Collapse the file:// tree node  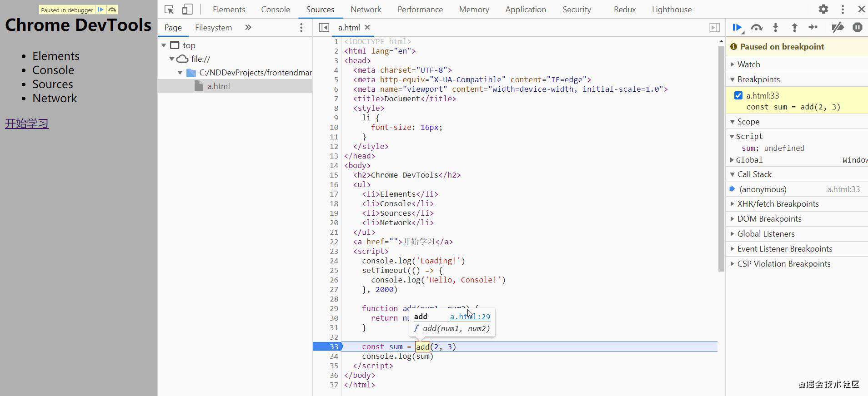pos(172,59)
